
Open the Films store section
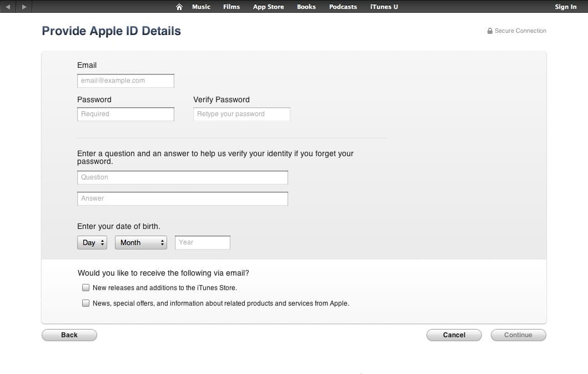232,7
